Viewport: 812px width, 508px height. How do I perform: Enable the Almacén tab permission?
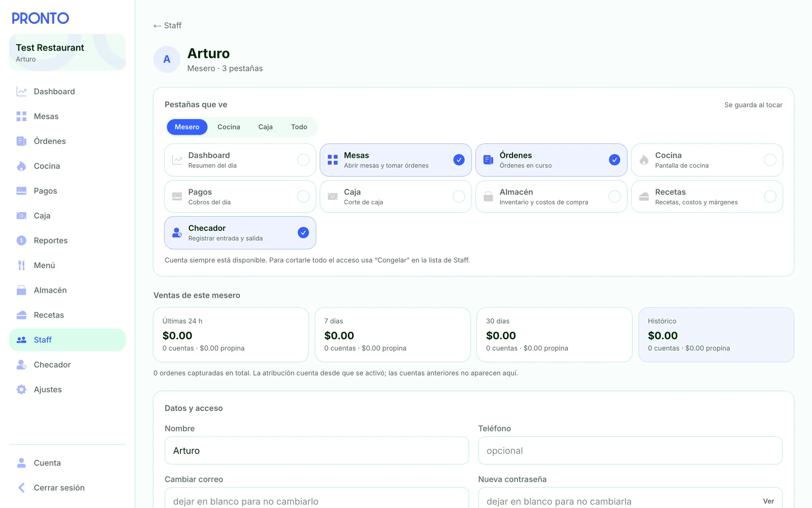click(551, 196)
